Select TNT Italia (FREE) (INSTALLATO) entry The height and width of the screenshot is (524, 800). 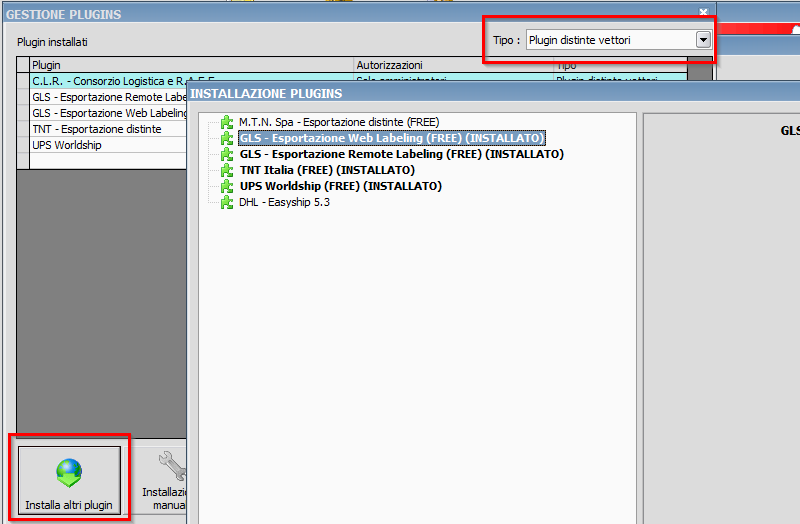pos(327,170)
